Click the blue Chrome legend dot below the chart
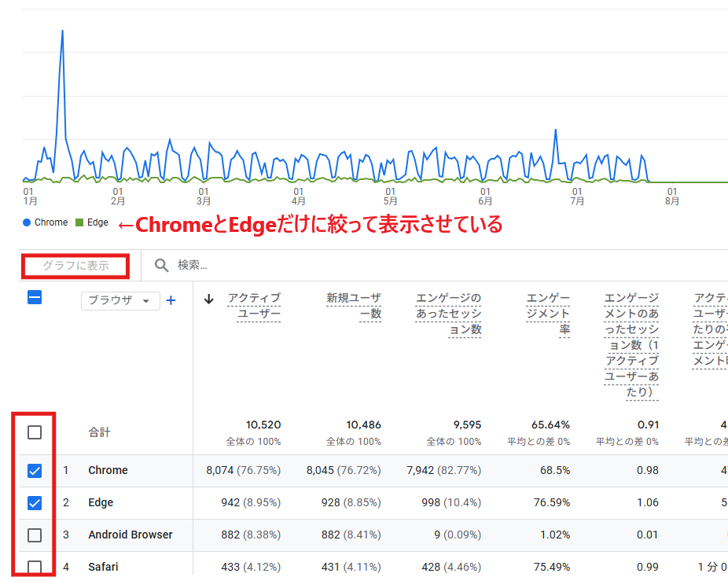 pos(24,222)
